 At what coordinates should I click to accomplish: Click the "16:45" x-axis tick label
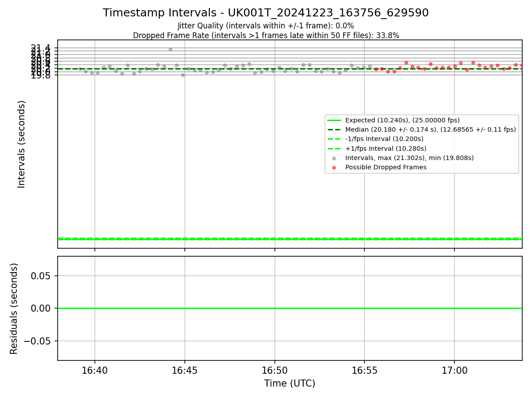click(x=185, y=370)
